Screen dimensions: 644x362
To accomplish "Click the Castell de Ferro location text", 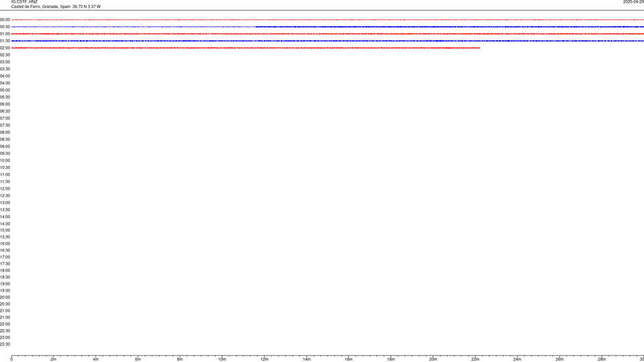I will (56, 7).
